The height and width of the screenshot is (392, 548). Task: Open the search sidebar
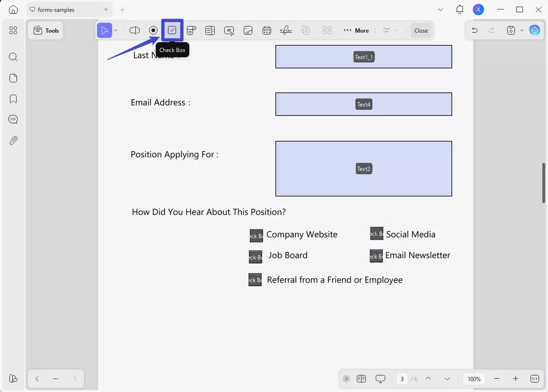pyautogui.click(x=13, y=57)
